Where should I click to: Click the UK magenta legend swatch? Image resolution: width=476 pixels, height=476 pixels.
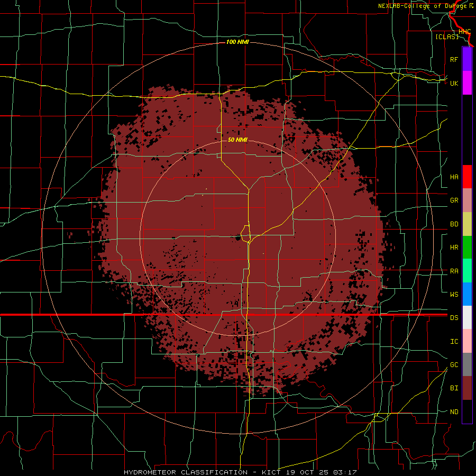tap(467, 83)
